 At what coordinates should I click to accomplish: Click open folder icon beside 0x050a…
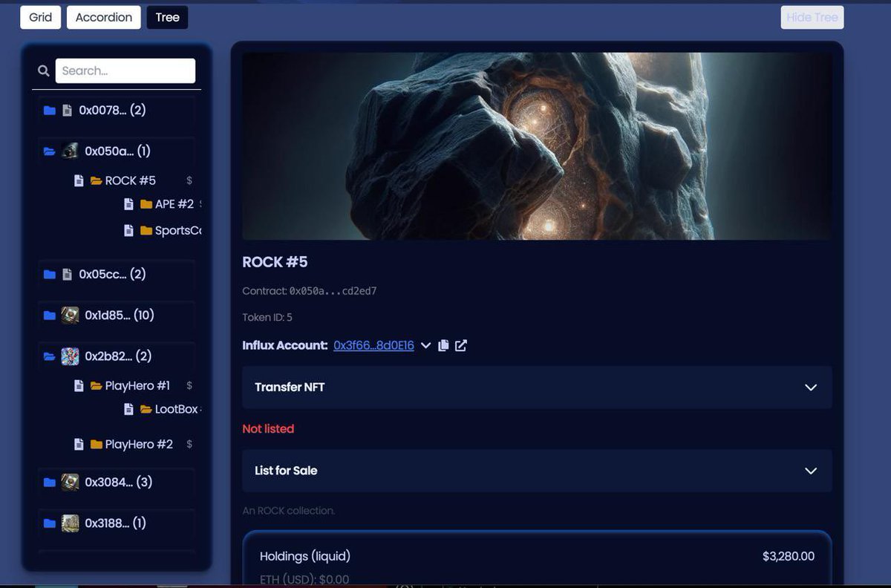[x=50, y=151]
